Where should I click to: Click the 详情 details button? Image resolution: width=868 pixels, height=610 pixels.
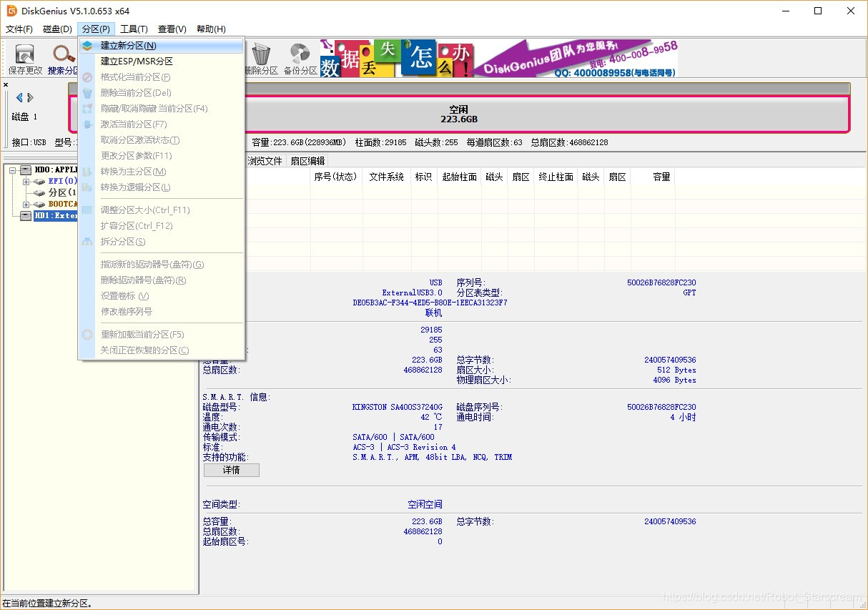[x=232, y=471]
